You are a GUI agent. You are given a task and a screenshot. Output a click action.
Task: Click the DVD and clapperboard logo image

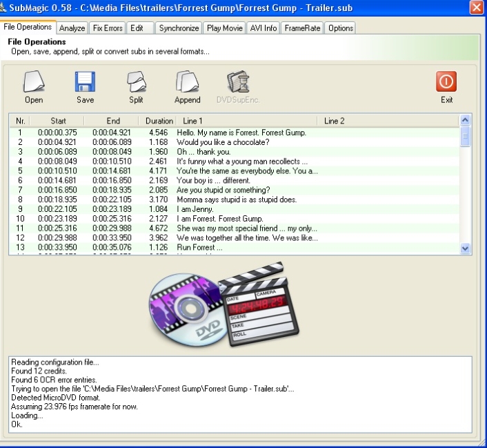click(x=223, y=304)
